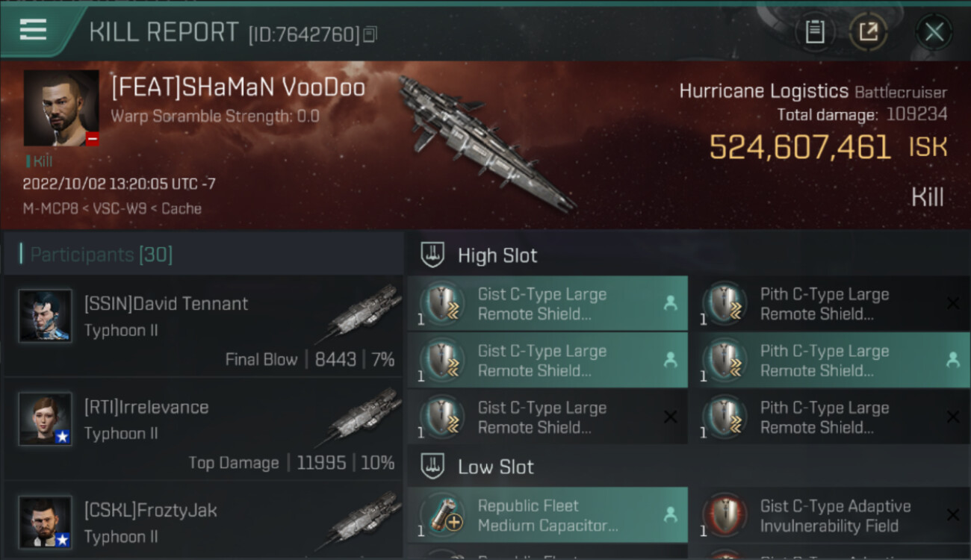The width and height of the screenshot is (971, 560).
Task: Close the kill report window
Action: (x=934, y=32)
